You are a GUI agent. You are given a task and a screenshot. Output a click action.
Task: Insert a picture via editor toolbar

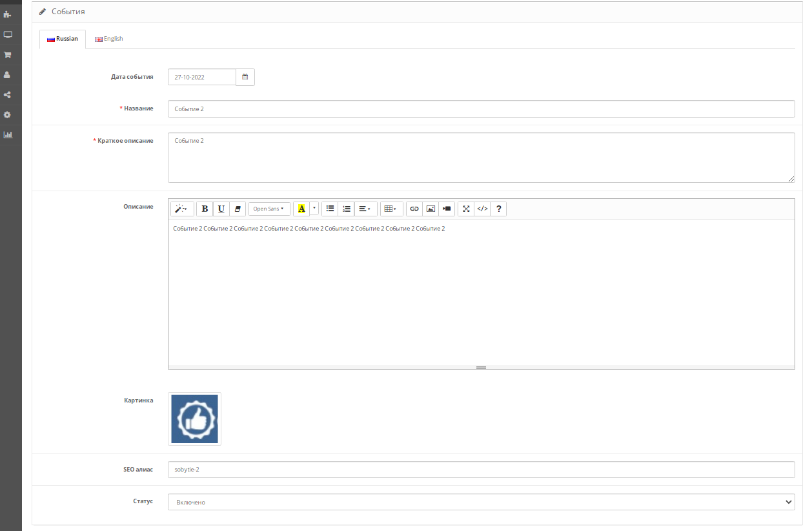pyautogui.click(x=431, y=209)
